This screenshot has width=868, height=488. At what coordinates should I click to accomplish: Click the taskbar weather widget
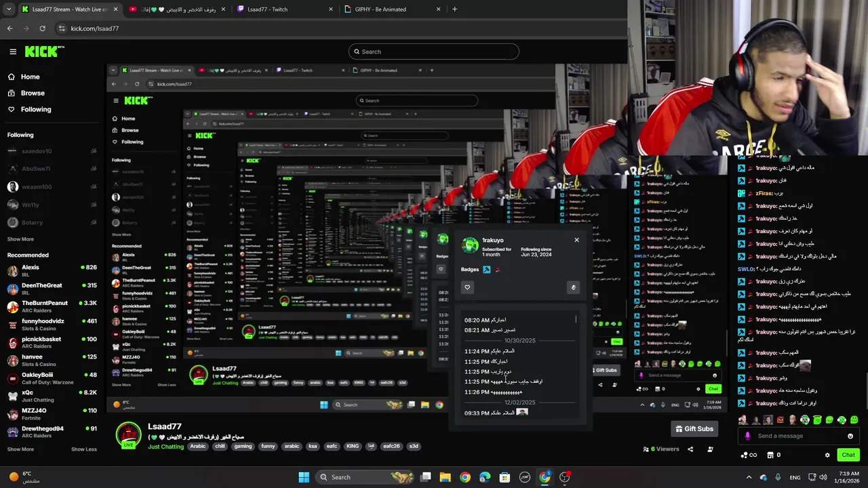(x=26, y=477)
